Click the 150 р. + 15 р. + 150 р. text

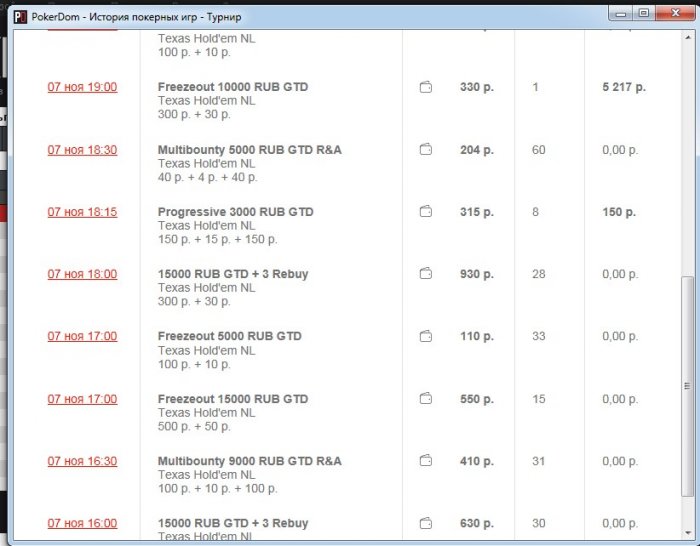coord(217,239)
